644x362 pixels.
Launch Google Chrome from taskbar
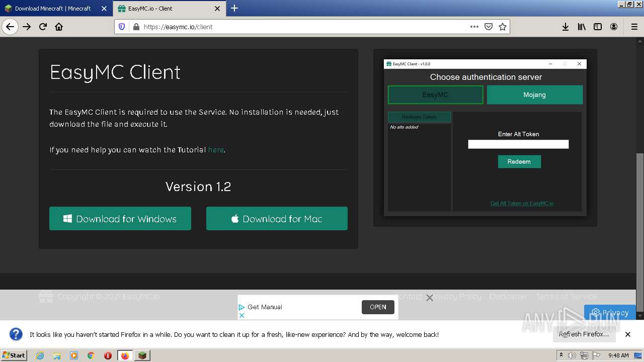(x=91, y=355)
